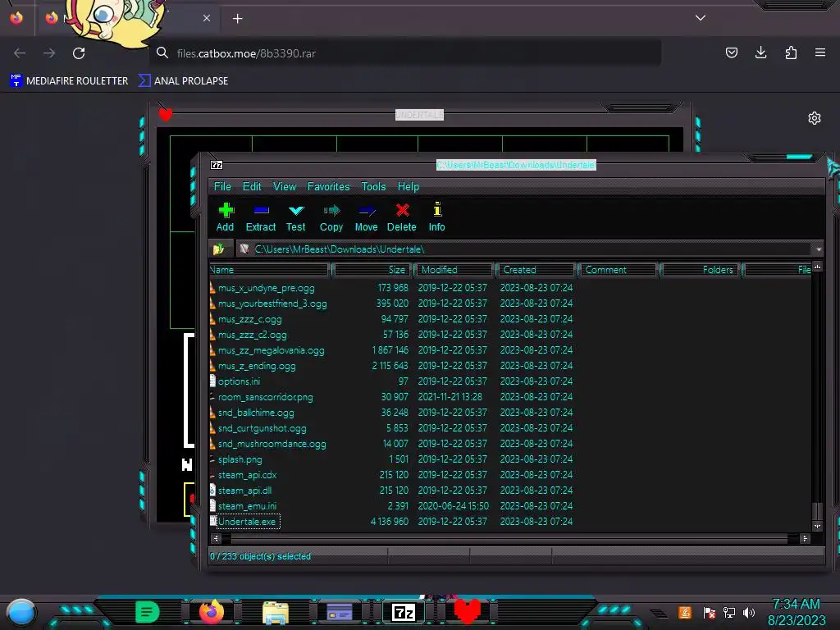The height and width of the screenshot is (630, 840).
Task: Go up one folder level icon
Action: coord(218,249)
